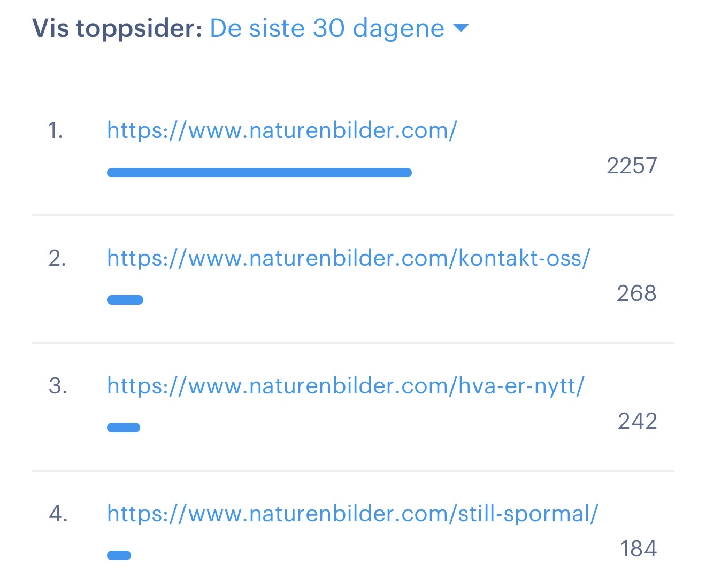706x588 pixels.
Task: Click the divider line below the 2257 row
Action: pyautogui.click(x=353, y=215)
